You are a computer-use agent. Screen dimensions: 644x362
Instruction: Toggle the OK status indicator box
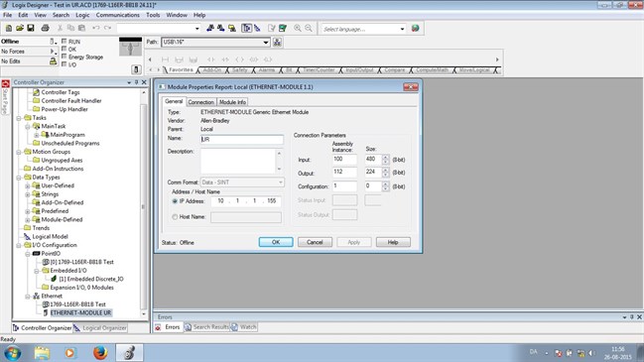point(64,49)
